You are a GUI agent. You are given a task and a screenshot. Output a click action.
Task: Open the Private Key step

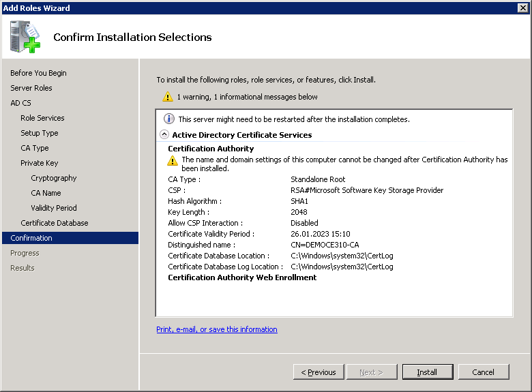point(40,163)
